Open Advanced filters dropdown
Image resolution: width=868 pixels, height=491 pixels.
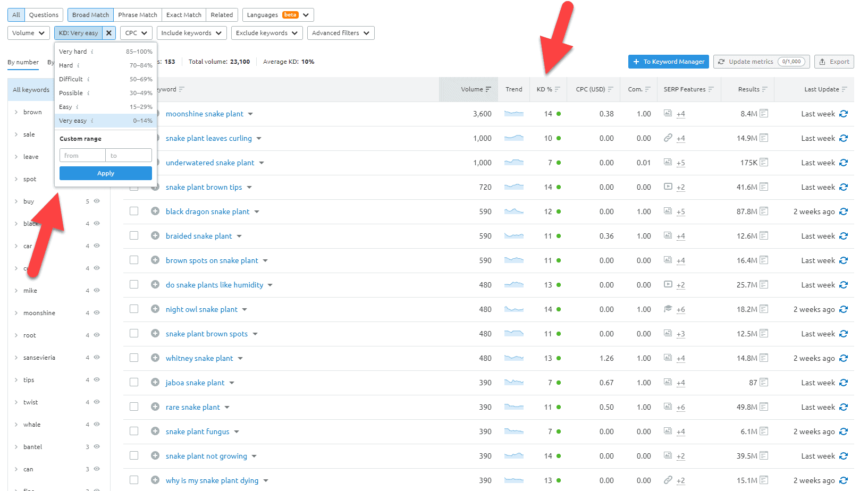(341, 33)
